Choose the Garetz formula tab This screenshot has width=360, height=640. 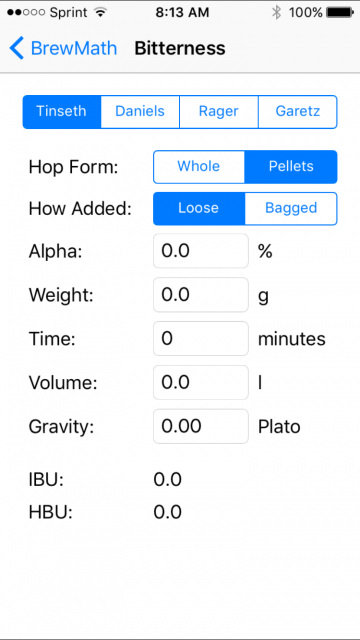[298, 112]
